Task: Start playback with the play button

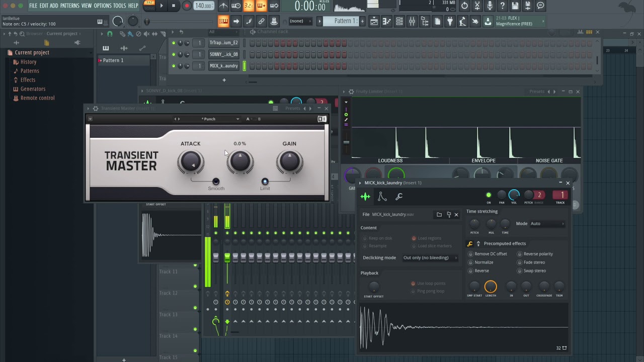Action: coord(162,6)
